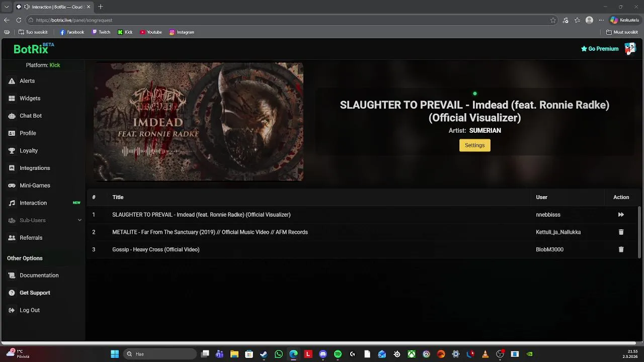Click the Interaction music note icon
644x362 pixels.
(12, 203)
